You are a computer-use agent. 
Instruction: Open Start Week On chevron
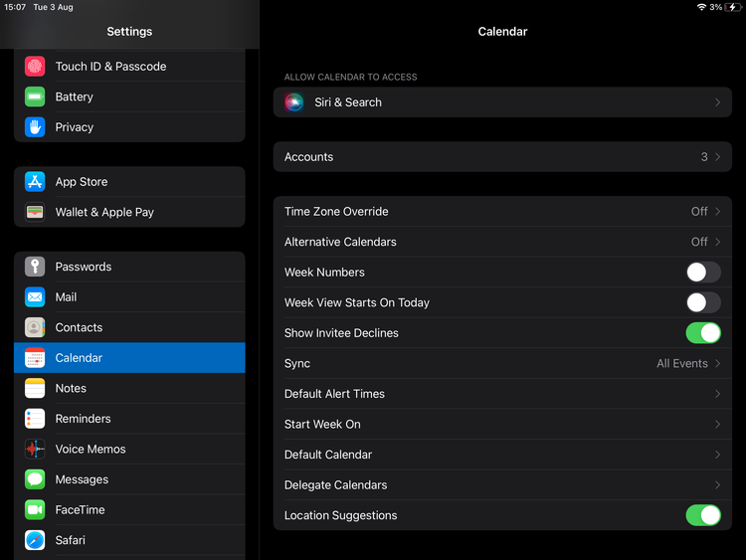coord(717,425)
